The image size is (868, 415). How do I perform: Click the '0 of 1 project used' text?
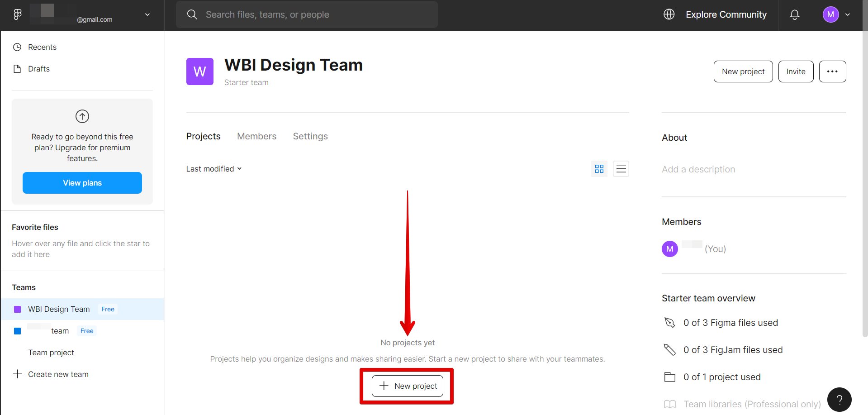[722, 377]
